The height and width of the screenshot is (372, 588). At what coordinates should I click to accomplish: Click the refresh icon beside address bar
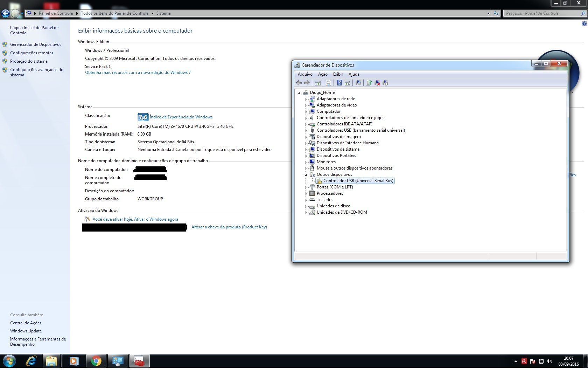pos(496,13)
